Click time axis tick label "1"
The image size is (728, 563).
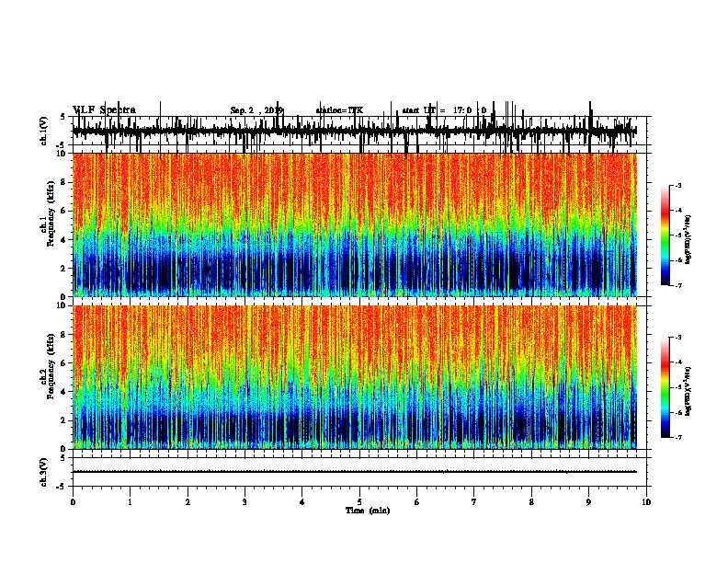[130, 502]
